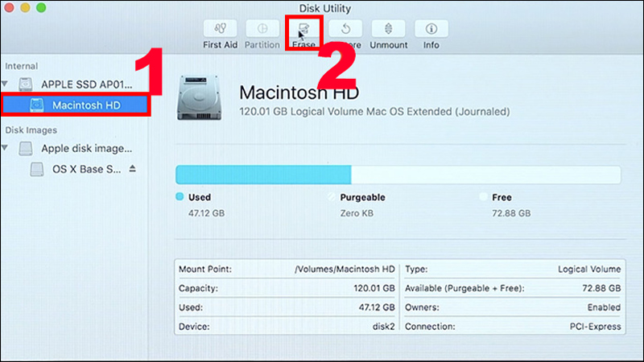The height and width of the screenshot is (362, 644).
Task: Click the large Macintosh HD drive image
Action: click(x=199, y=97)
